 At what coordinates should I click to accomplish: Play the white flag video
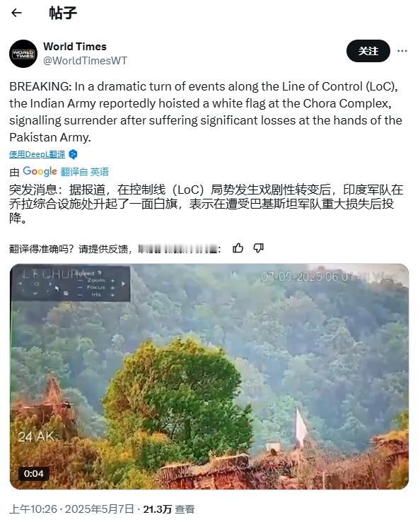pos(209,376)
